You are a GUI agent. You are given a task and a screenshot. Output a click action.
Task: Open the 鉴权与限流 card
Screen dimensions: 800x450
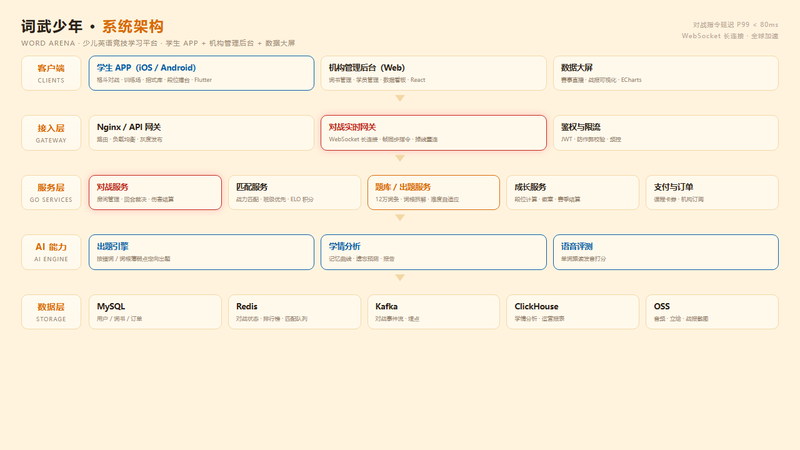tap(665, 133)
